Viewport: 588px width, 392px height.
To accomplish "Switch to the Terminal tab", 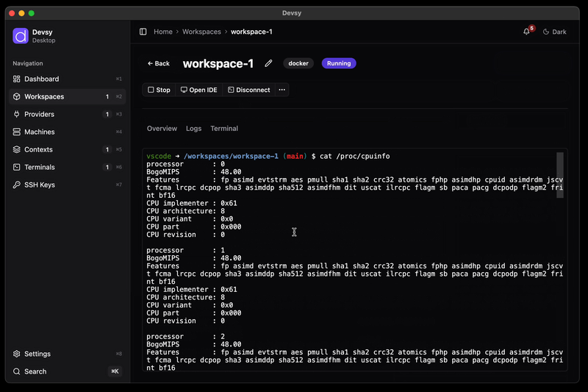I will click(x=224, y=128).
